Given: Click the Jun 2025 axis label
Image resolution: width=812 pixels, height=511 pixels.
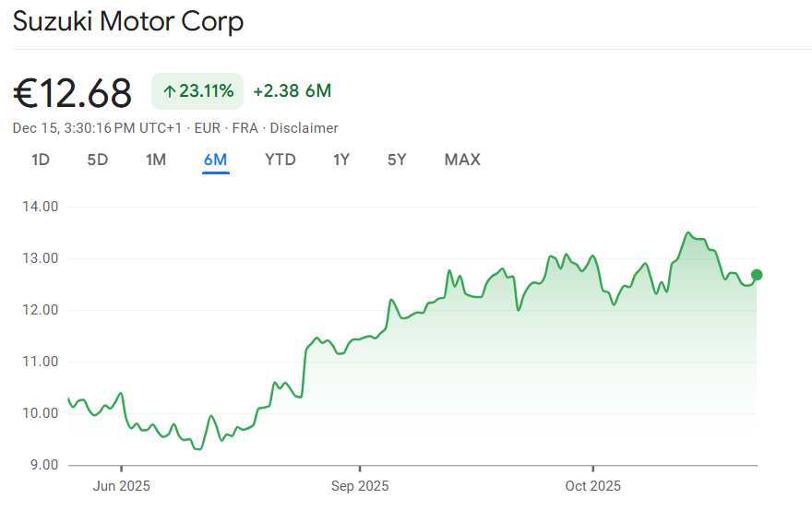Looking at the screenshot, I should pyautogui.click(x=122, y=486).
